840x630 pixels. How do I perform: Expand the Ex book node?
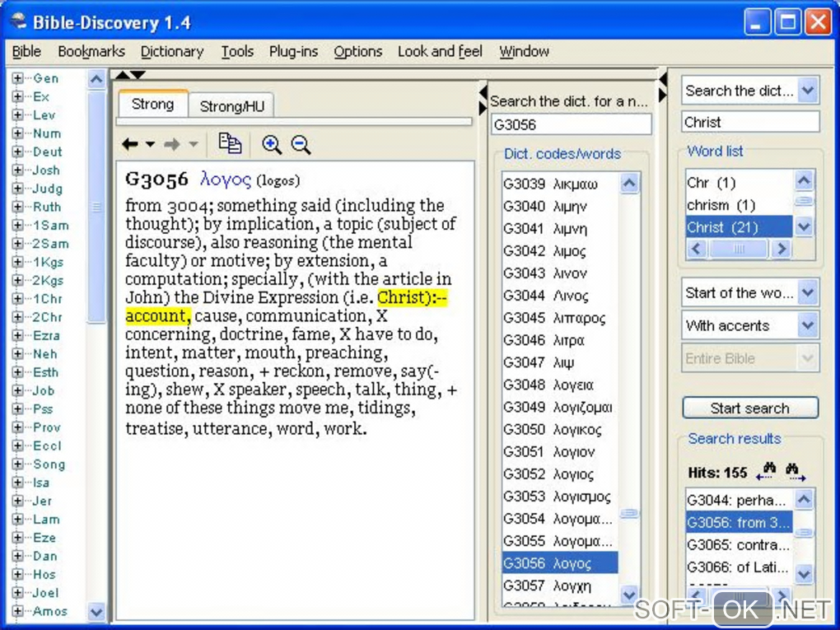point(17,96)
